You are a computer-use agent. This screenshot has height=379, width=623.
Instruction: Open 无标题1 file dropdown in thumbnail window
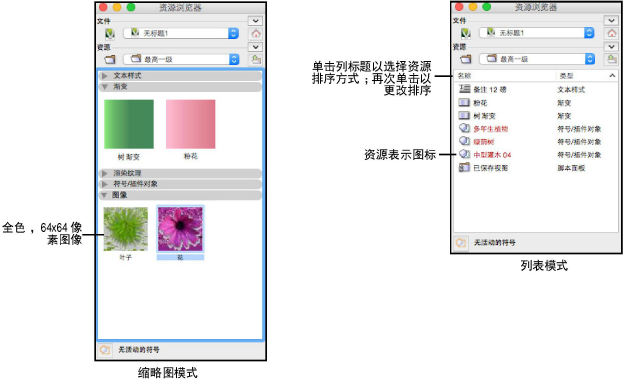181,33
